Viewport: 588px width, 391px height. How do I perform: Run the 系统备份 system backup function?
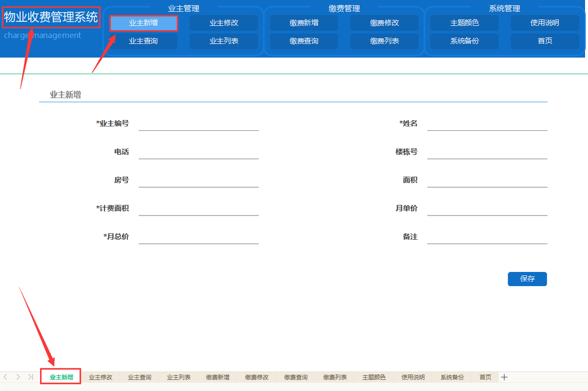464,41
